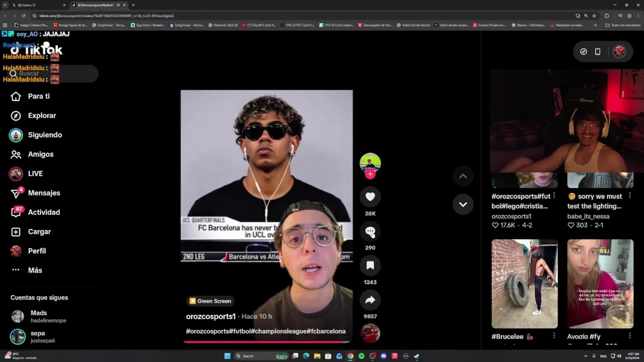This screenshot has width=644, height=362.
Task: Open a new browser tab with the plus button
Action: (x=133, y=5)
